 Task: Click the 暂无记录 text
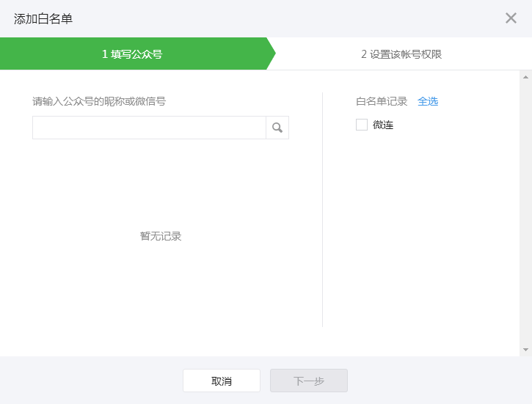[161, 236]
